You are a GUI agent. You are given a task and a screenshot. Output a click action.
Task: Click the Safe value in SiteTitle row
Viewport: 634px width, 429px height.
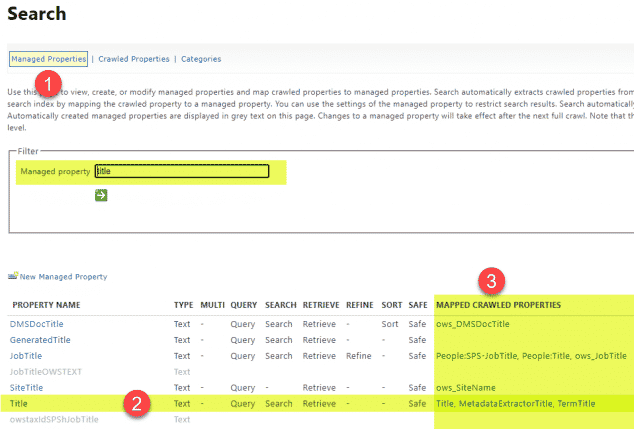pos(417,388)
